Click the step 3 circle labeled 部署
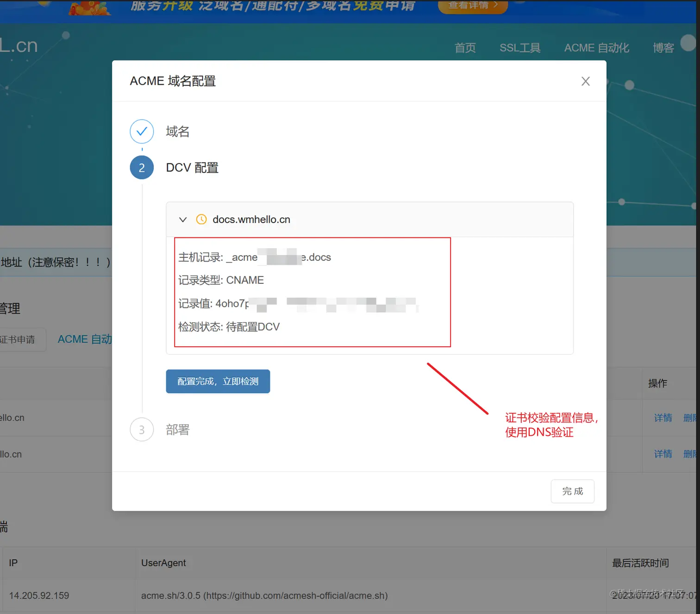The image size is (700, 614). (142, 430)
